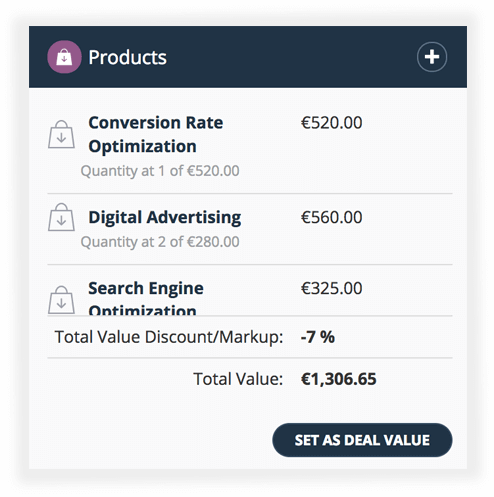The width and height of the screenshot is (494, 497).
Task: Click the -7 % discount value
Action: coord(318,337)
